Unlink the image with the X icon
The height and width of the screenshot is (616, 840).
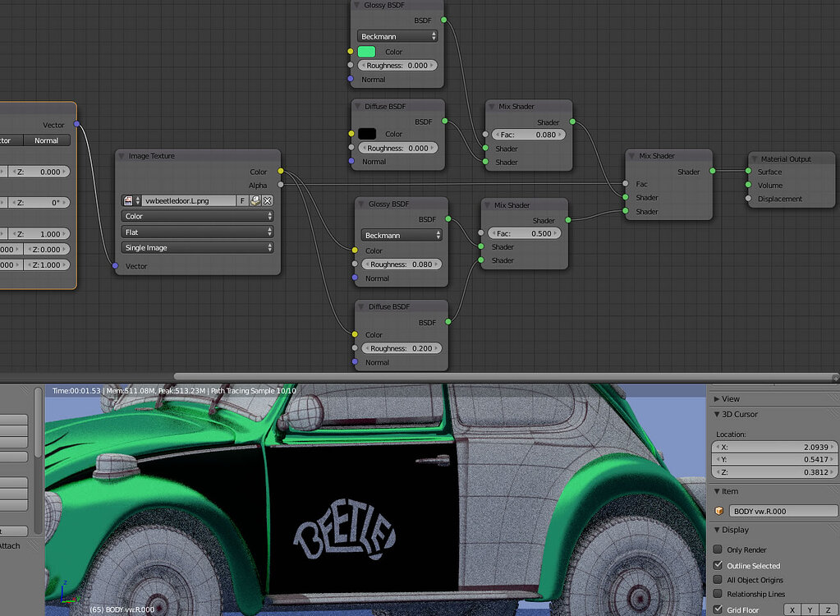click(x=268, y=201)
